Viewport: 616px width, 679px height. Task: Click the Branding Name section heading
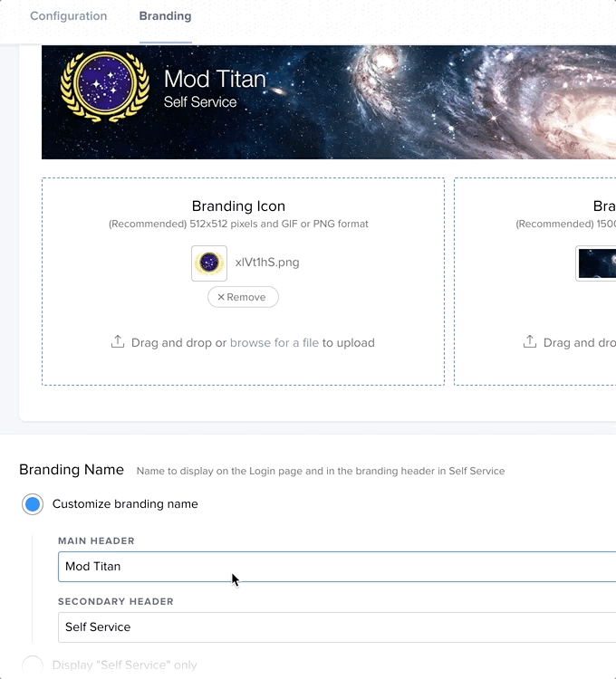pyautogui.click(x=72, y=469)
